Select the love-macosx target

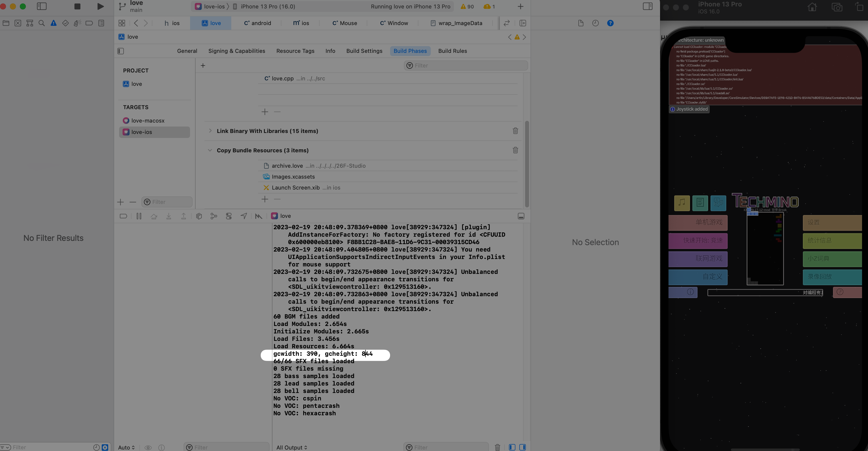148,121
